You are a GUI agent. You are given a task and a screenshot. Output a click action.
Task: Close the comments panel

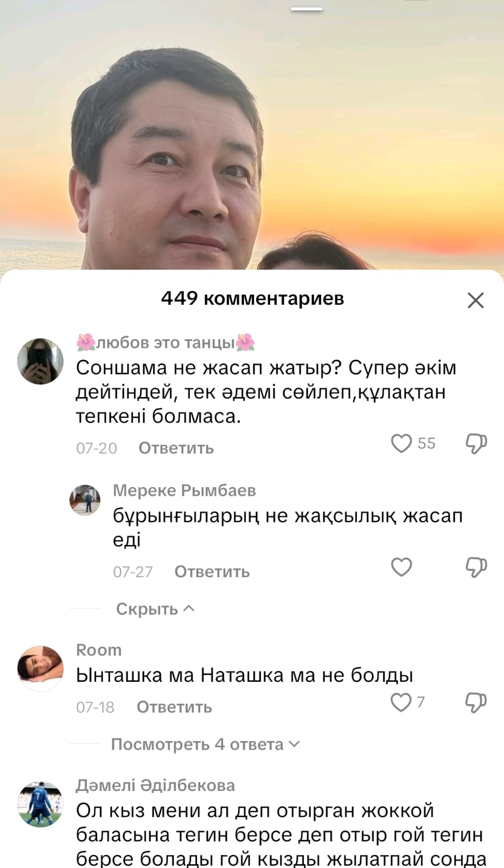coord(476,300)
